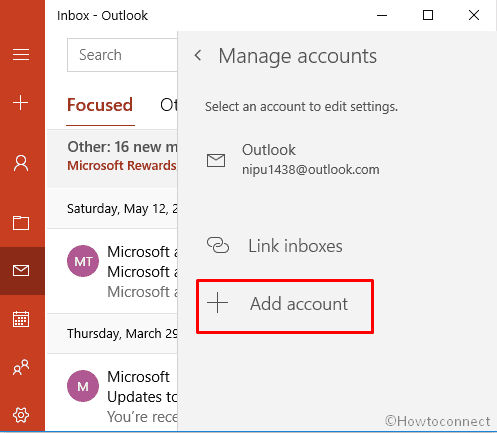
Task: Open Settings gear icon in sidebar
Action: (21, 415)
